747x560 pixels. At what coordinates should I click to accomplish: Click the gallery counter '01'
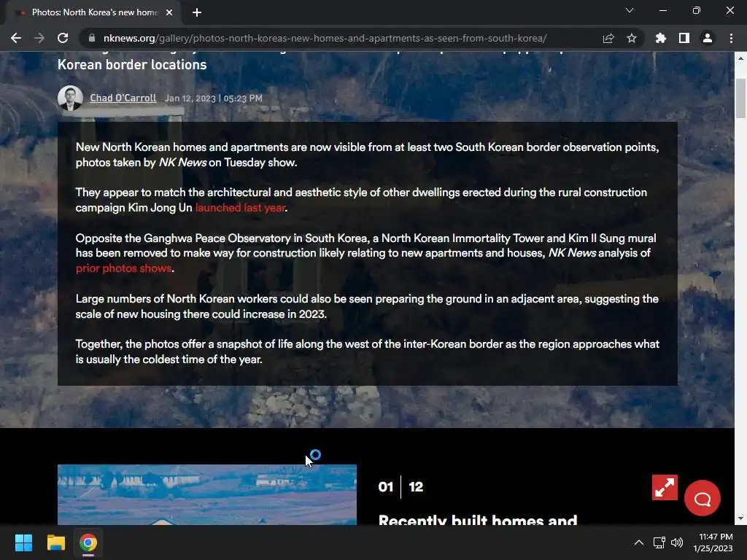tap(385, 486)
